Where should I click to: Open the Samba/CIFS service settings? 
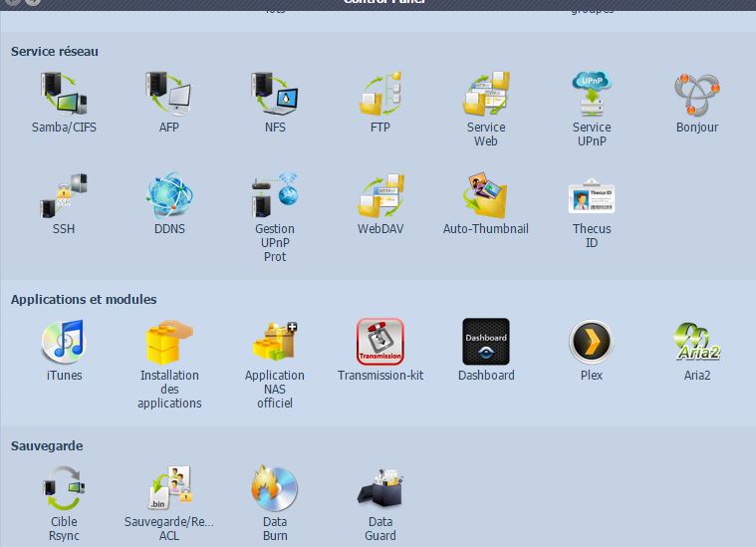click(x=64, y=94)
